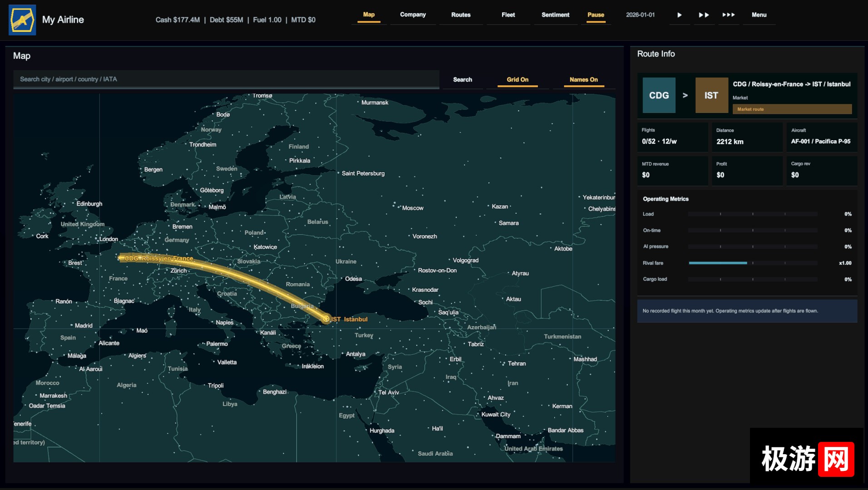868x490 pixels.
Task: Toggle Grid On setting
Action: 518,79
